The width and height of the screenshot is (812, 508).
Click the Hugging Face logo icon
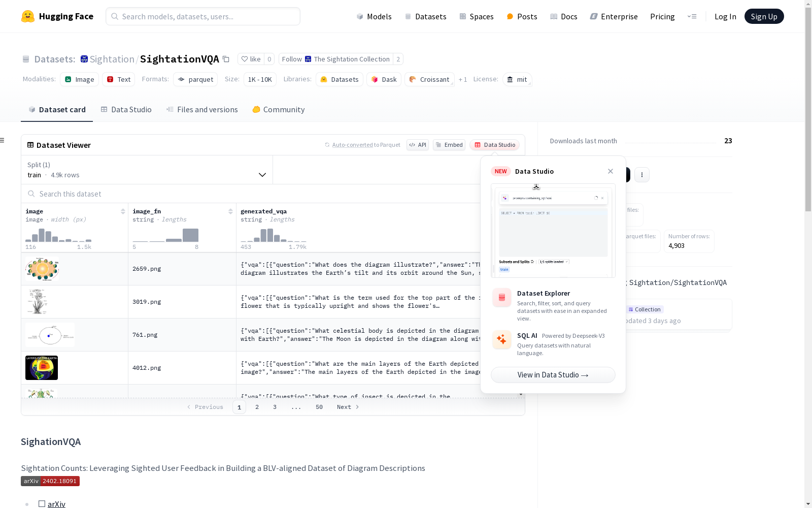click(x=28, y=16)
